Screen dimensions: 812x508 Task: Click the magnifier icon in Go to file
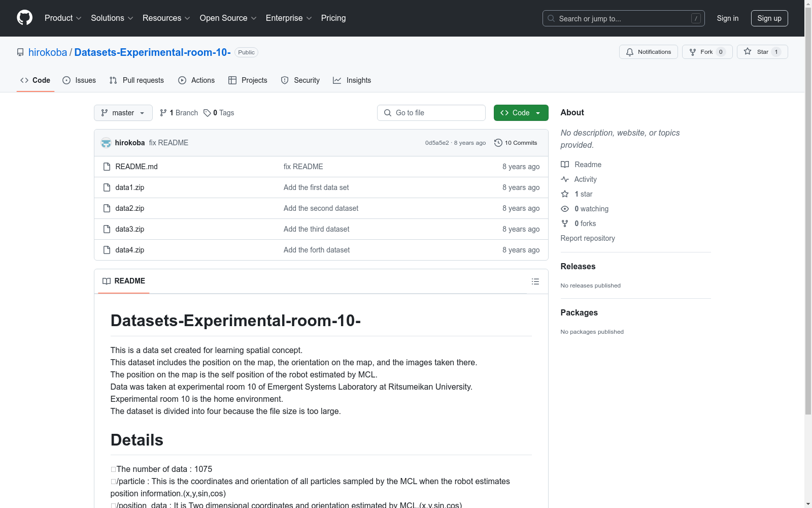coord(388,113)
